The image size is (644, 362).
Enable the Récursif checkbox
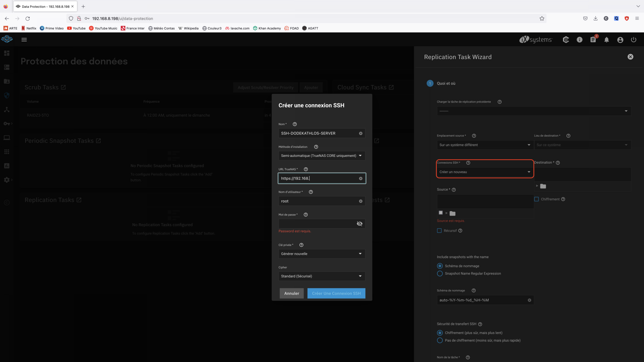pos(439,231)
